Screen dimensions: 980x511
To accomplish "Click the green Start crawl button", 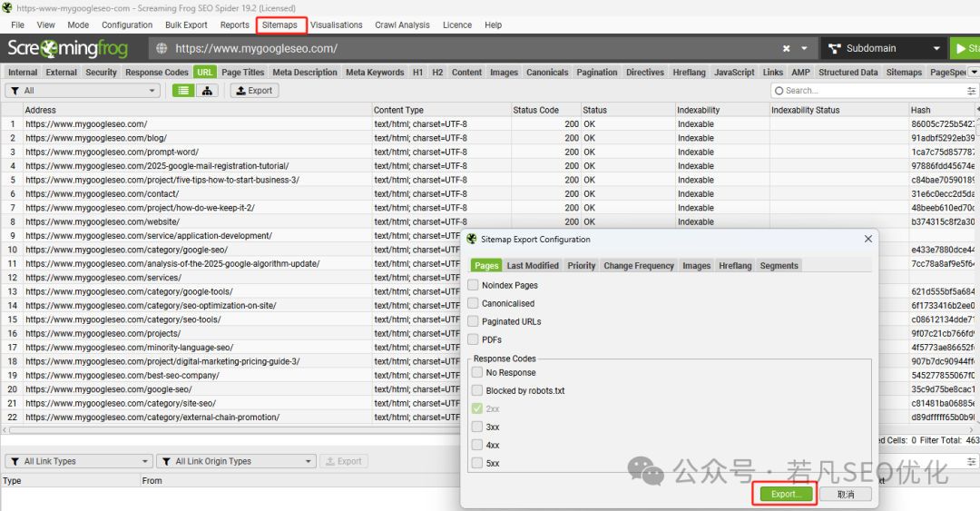I will [x=965, y=48].
